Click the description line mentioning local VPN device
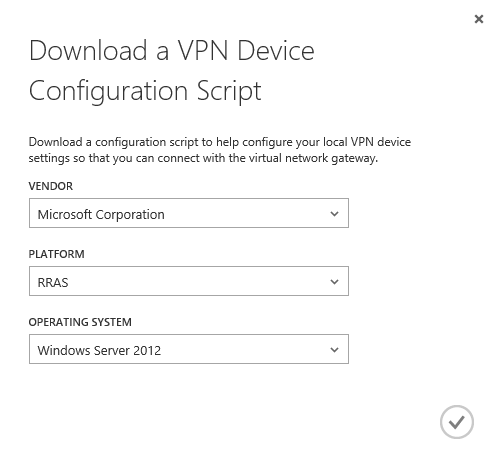The image size is (497, 462). [x=220, y=142]
